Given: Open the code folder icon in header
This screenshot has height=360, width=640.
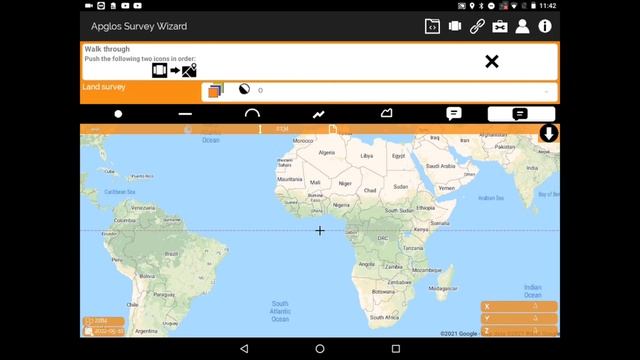Looking at the screenshot, I should tap(432, 27).
